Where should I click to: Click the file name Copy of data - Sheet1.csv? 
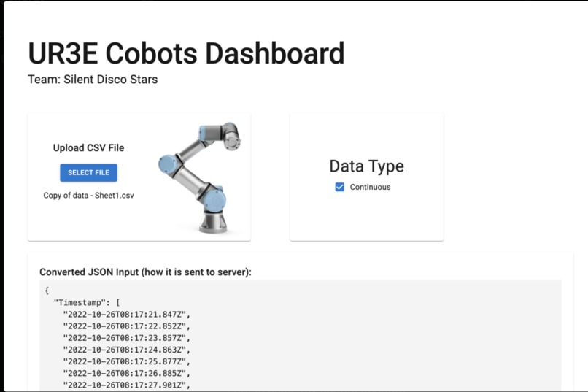pos(88,196)
